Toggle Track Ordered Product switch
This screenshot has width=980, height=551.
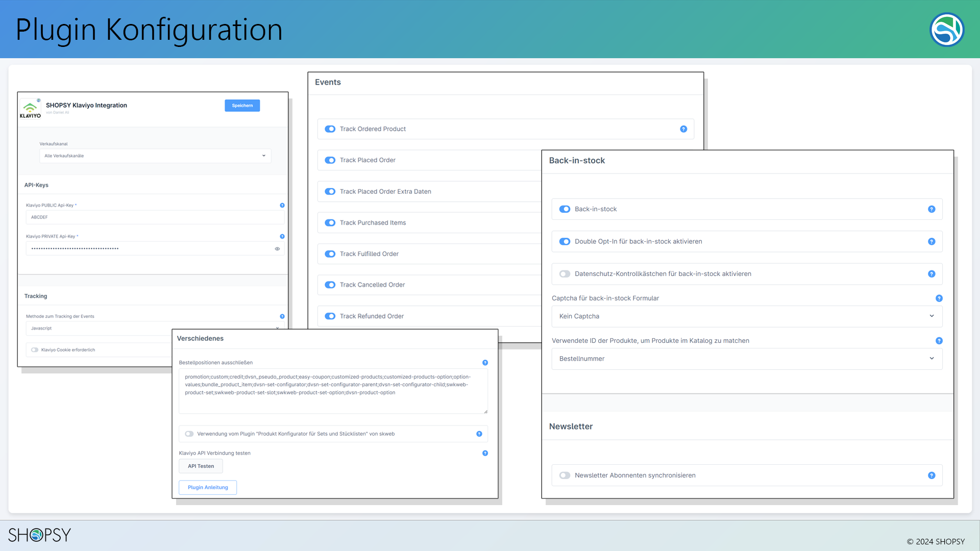click(330, 129)
